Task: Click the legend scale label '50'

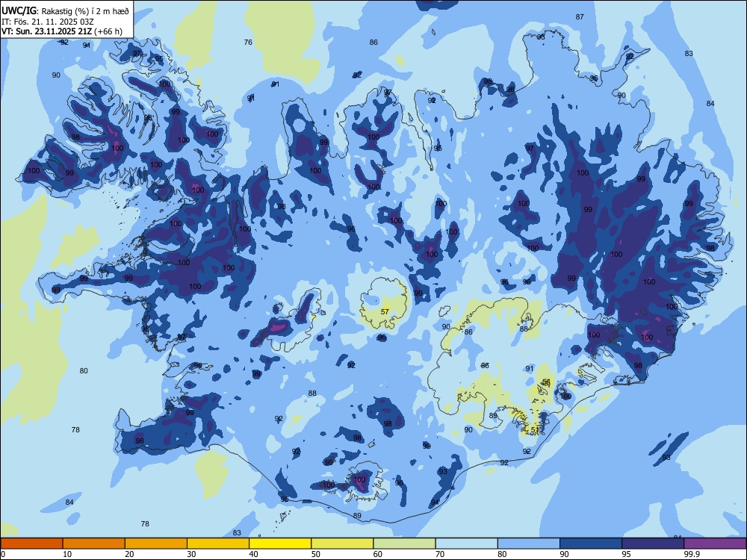Action: pos(316,554)
